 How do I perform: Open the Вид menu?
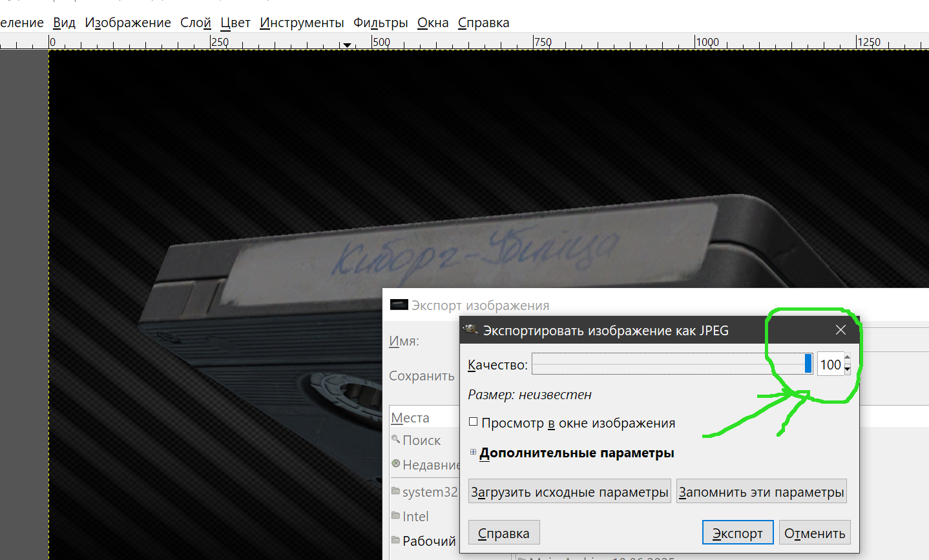[64, 23]
